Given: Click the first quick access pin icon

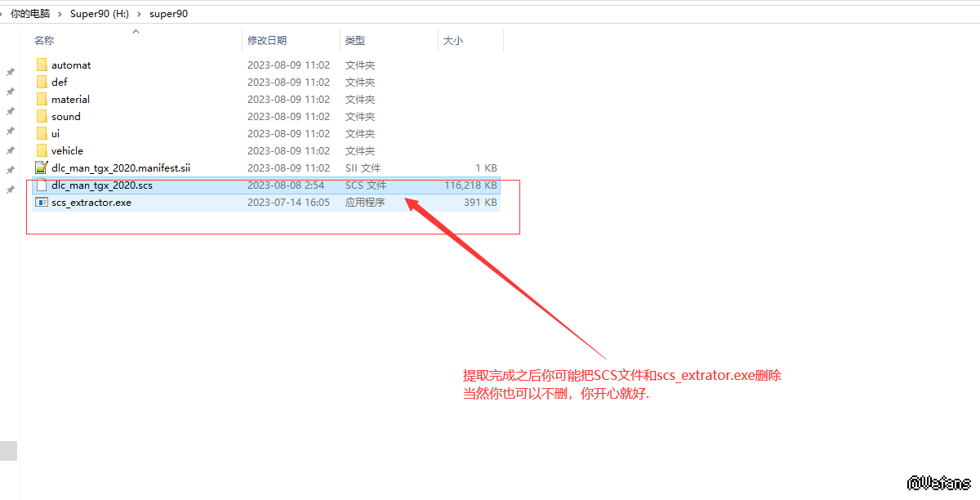Looking at the screenshot, I should (x=11, y=72).
